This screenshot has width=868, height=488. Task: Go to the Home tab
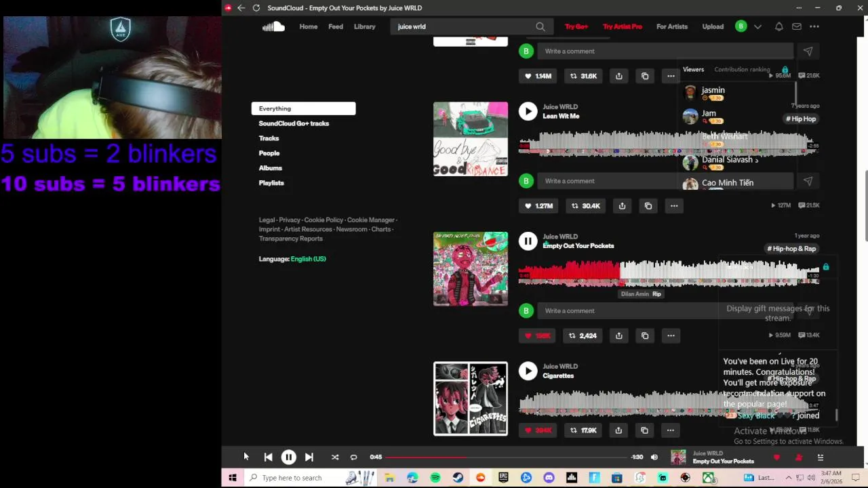click(x=309, y=26)
